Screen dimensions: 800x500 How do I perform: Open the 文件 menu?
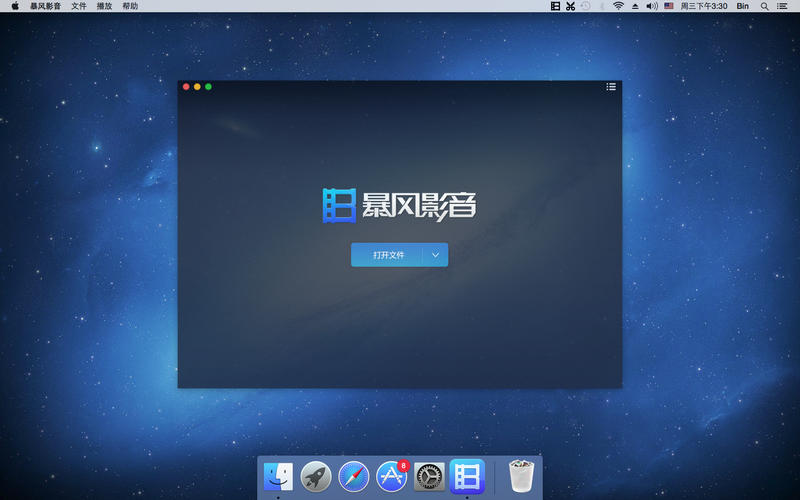pos(79,6)
